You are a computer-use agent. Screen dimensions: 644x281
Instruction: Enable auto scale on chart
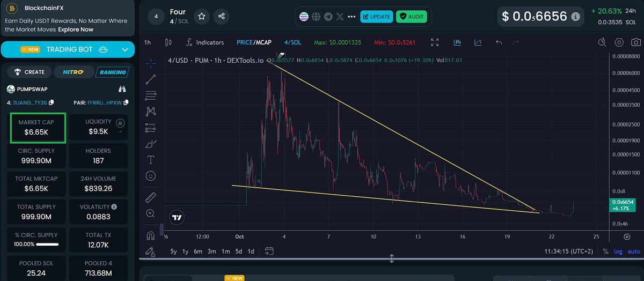634,252
